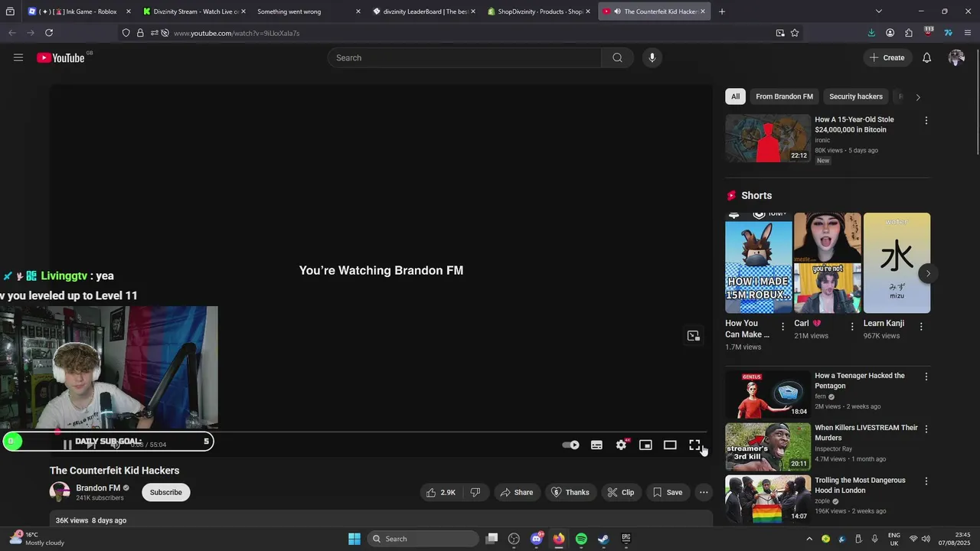Viewport: 980px width, 551px height.
Task: Switch to Divzinity Stream tab
Action: 194,11
